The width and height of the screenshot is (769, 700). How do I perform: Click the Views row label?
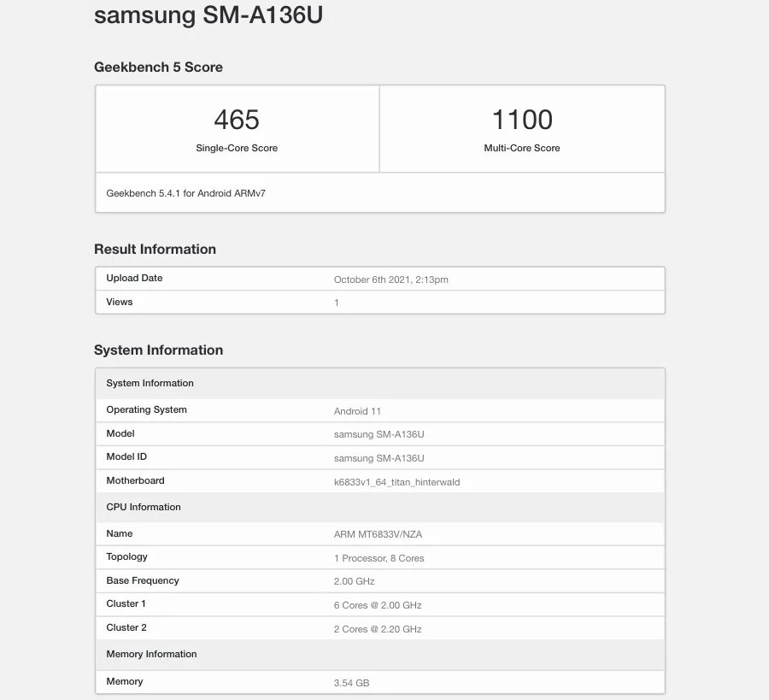pos(120,302)
